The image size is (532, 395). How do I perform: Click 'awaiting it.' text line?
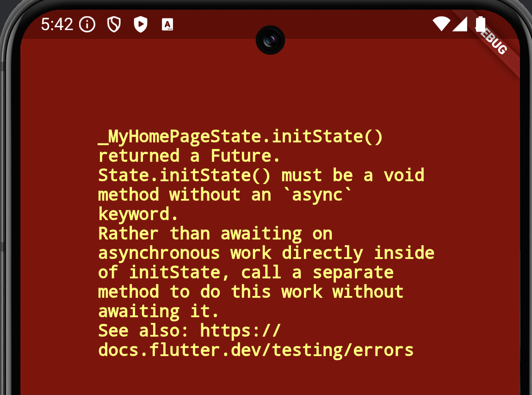(158, 311)
